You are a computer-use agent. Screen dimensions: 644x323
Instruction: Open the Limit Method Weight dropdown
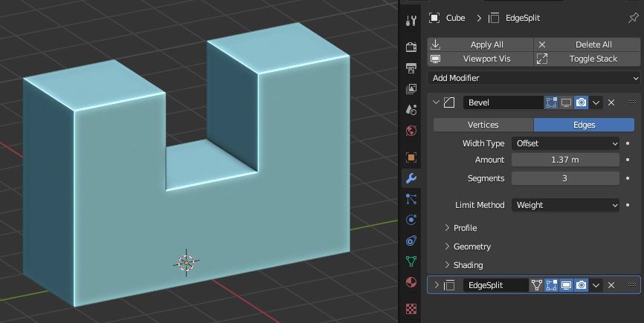[x=566, y=205]
